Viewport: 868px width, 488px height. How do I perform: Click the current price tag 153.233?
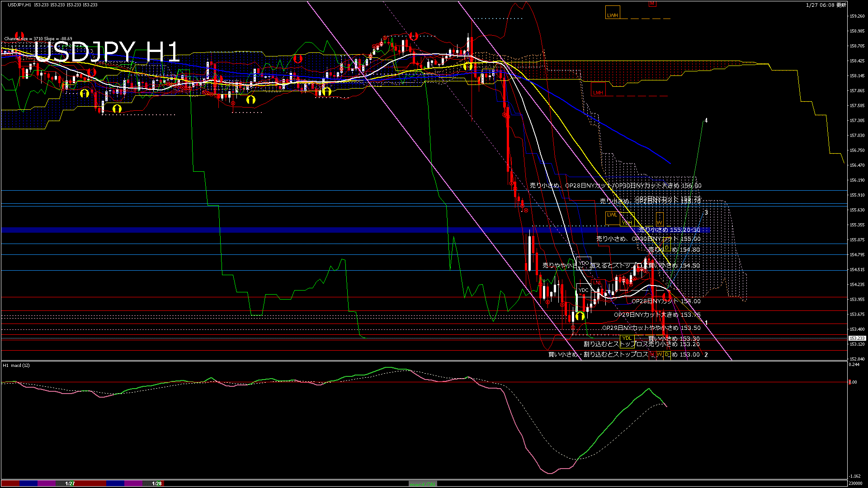pos(857,338)
